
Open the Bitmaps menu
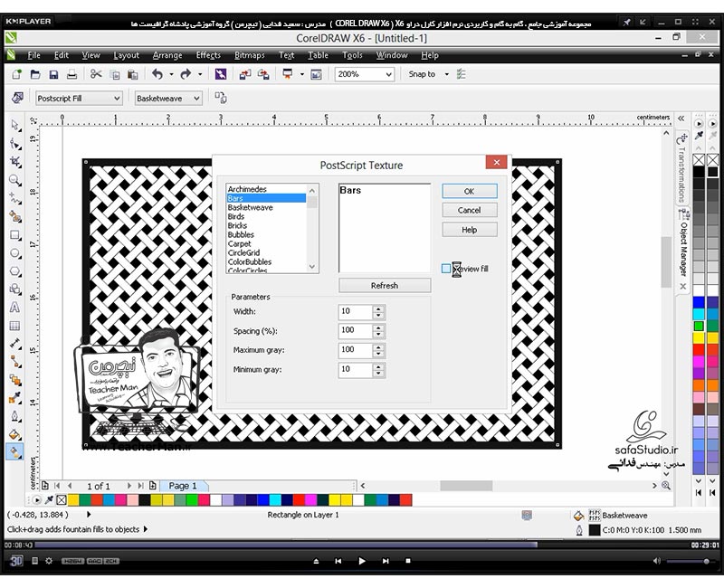pyautogui.click(x=250, y=55)
